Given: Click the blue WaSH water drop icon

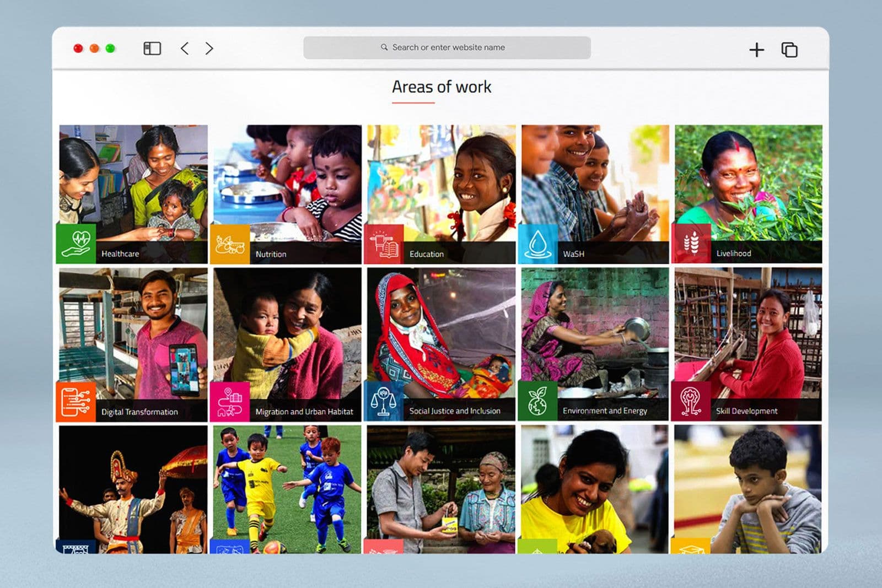Looking at the screenshot, I should pos(537,244).
